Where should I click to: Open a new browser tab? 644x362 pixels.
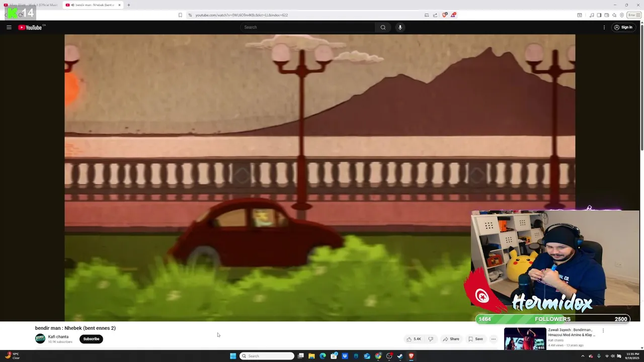pos(128,5)
